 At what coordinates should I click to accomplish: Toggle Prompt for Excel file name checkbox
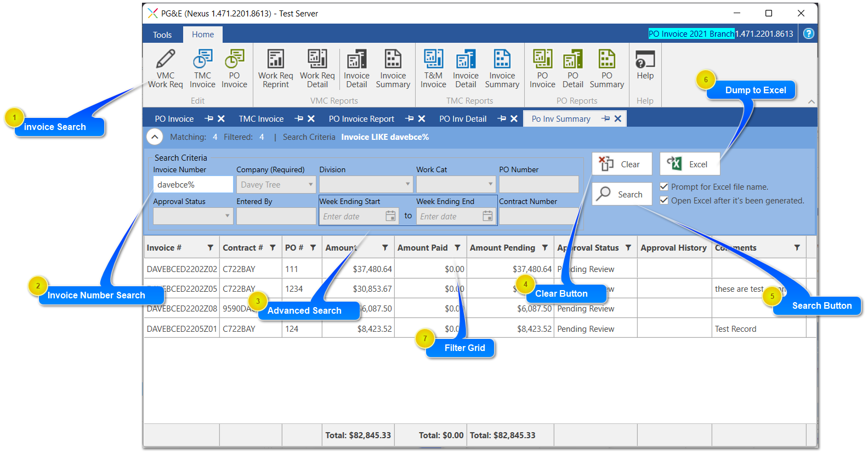(x=664, y=186)
